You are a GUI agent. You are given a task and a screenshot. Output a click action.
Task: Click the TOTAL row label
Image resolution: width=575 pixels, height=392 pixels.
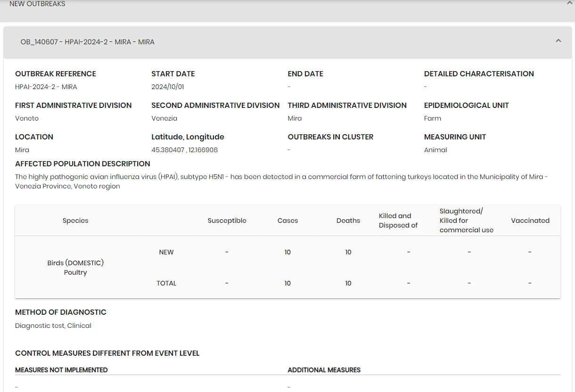pos(166,283)
